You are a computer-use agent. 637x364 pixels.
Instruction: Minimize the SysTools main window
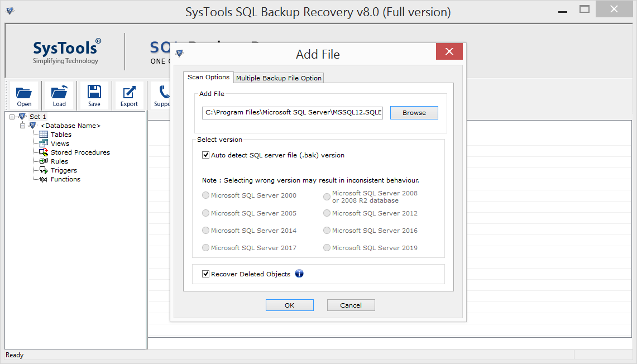click(x=563, y=11)
